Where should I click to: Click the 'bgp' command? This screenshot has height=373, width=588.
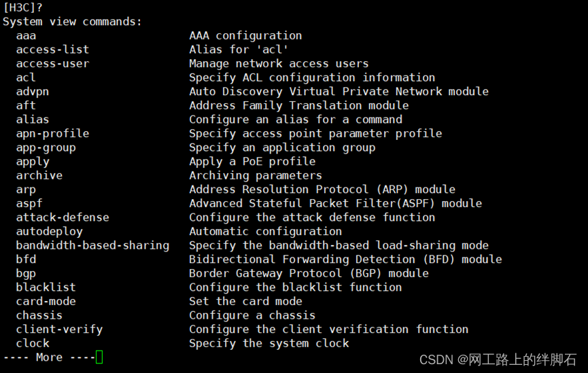click(26, 274)
